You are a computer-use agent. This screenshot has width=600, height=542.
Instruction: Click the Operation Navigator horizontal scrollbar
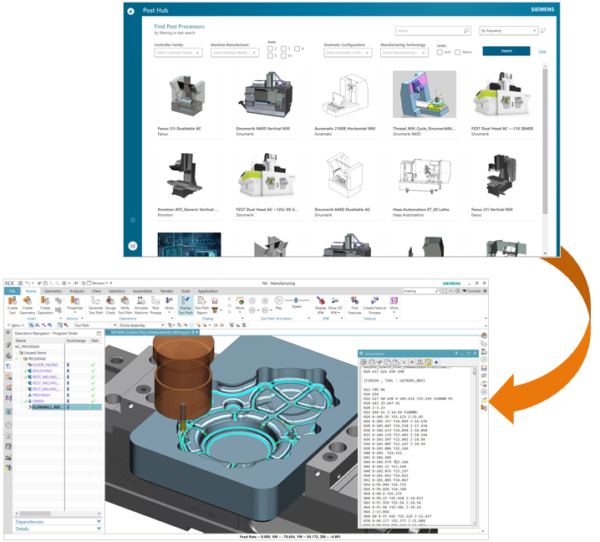tap(35, 513)
